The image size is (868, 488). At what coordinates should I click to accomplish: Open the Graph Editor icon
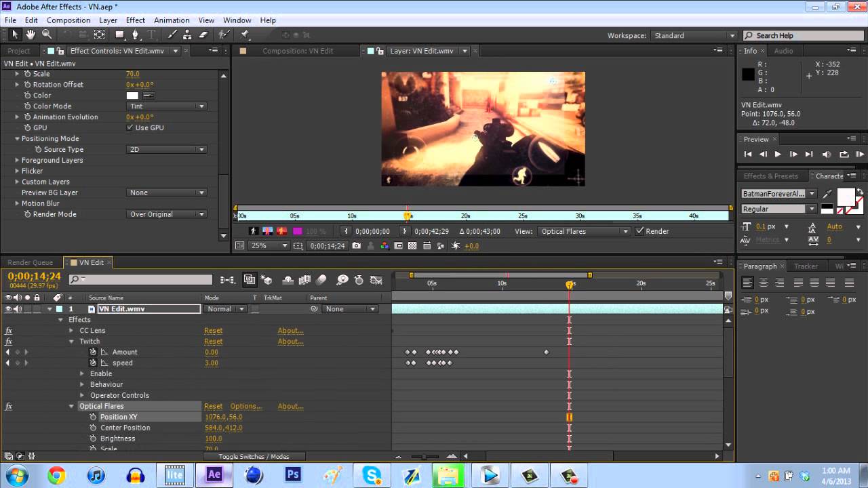pyautogui.click(x=377, y=280)
